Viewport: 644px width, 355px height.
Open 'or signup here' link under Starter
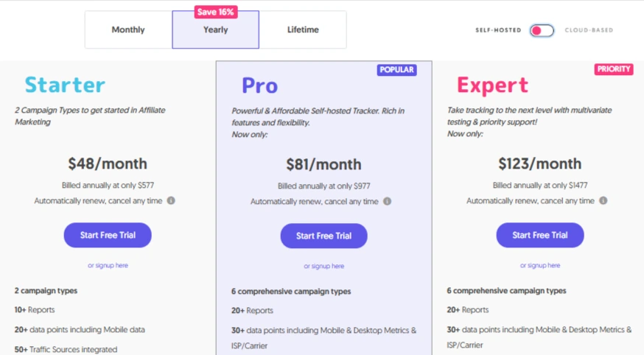(108, 266)
